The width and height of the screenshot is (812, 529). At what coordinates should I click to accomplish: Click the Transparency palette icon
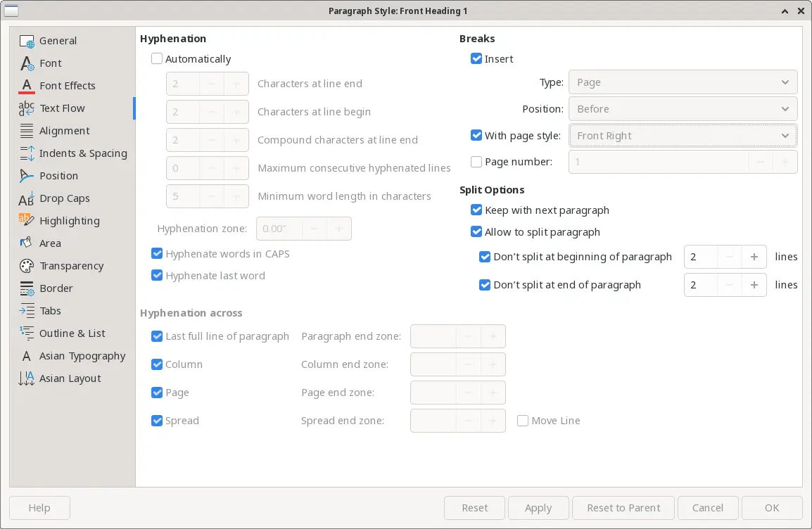(27, 265)
